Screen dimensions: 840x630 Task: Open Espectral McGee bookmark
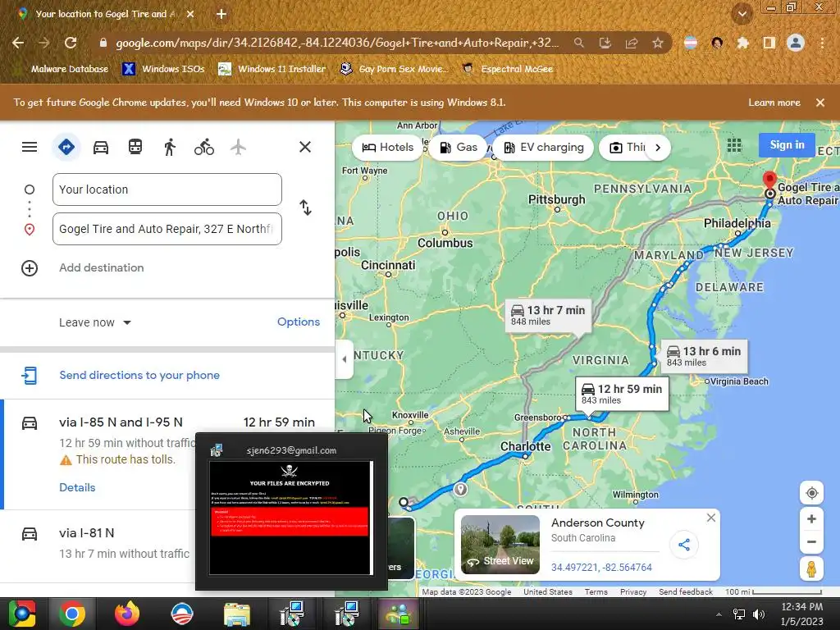508,69
